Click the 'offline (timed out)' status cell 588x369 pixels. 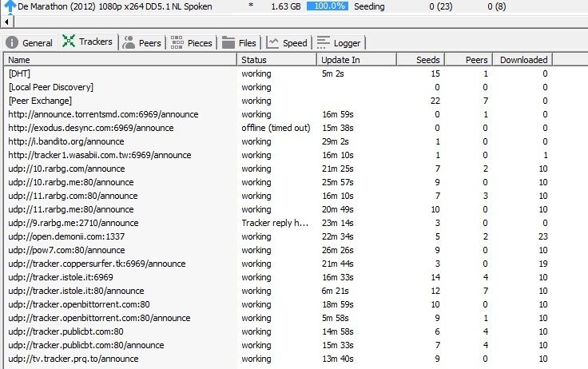click(x=276, y=128)
